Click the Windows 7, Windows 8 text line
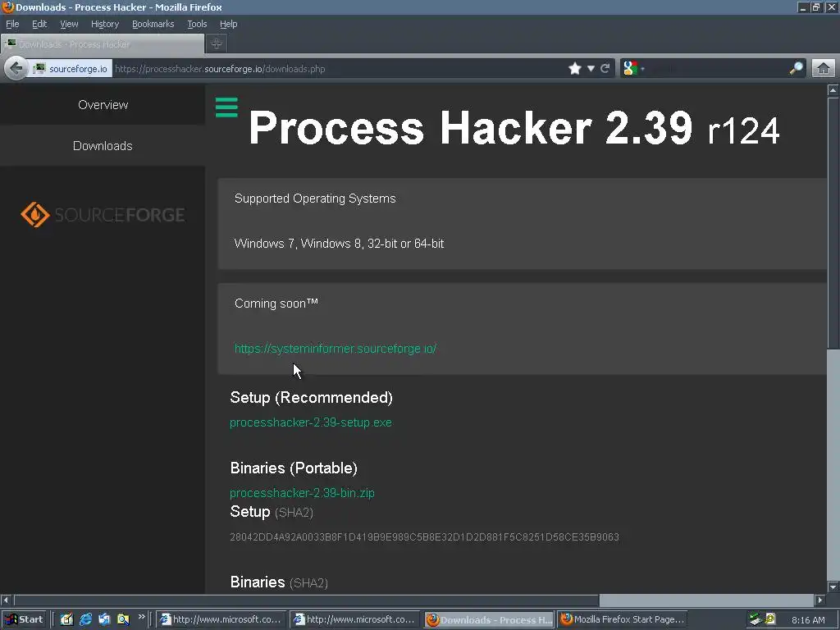The width and height of the screenshot is (840, 630). pyautogui.click(x=339, y=243)
